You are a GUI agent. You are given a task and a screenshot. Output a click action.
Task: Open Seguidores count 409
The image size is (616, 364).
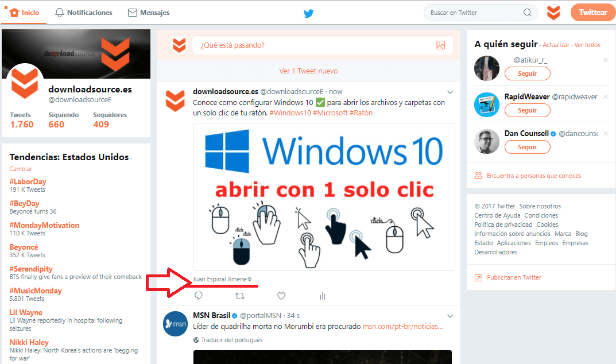[x=110, y=121]
